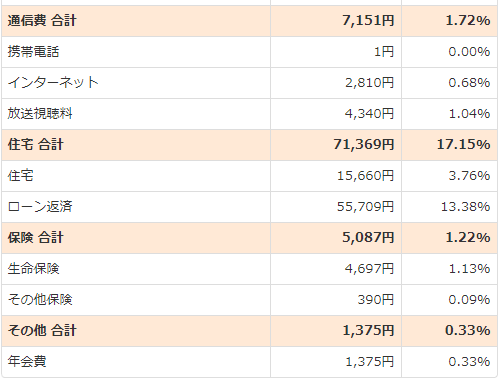Select the 年会費 row label
This screenshot has height=383, width=503.
[x=27, y=361]
